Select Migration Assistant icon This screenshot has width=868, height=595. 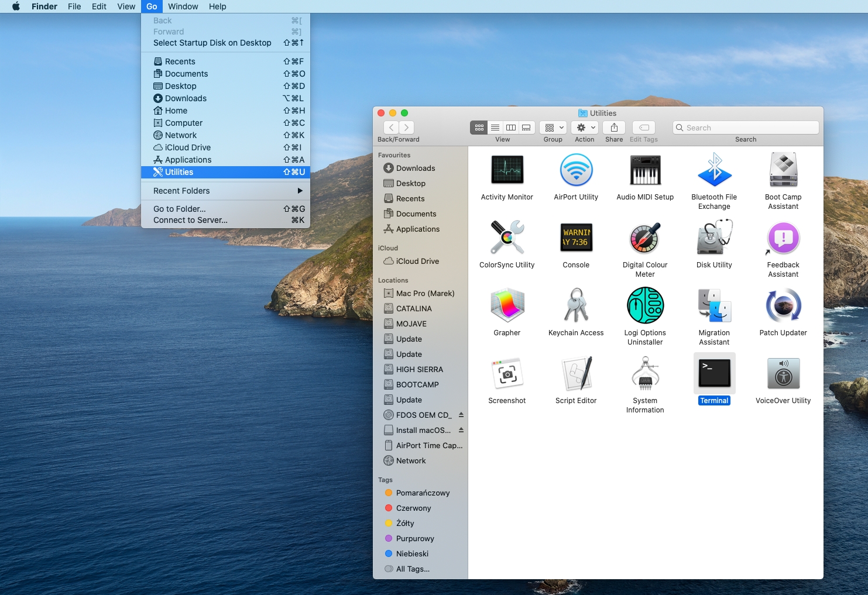point(714,305)
